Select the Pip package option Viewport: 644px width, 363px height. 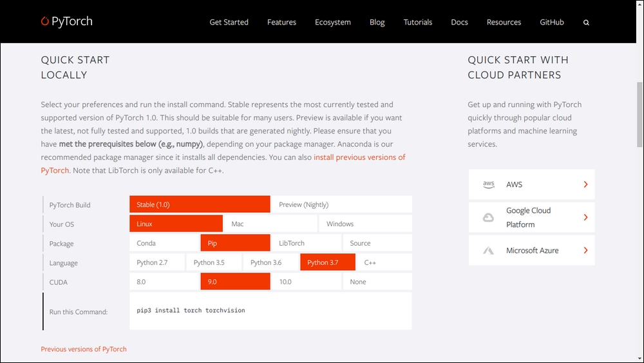pyautogui.click(x=235, y=243)
